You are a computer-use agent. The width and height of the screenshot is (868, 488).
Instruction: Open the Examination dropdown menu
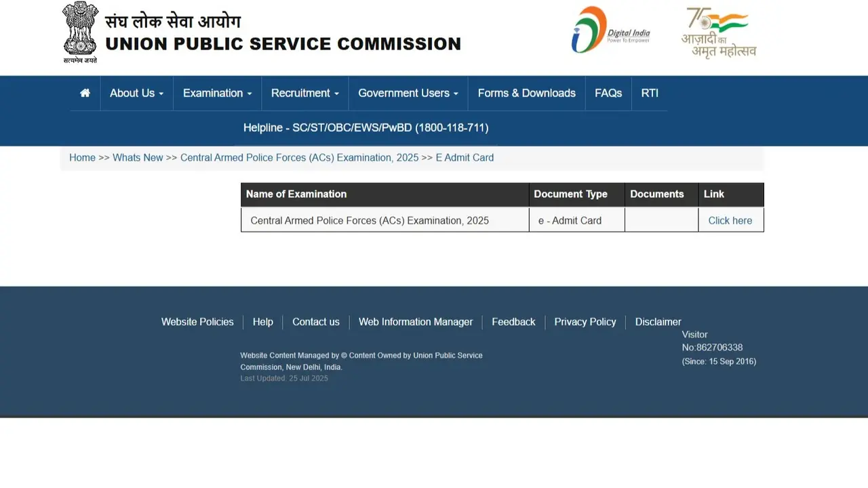tap(216, 93)
